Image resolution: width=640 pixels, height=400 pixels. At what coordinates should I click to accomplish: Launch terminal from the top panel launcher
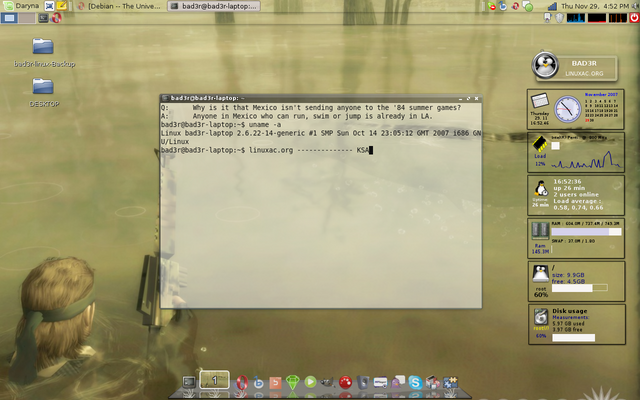click(x=43, y=18)
